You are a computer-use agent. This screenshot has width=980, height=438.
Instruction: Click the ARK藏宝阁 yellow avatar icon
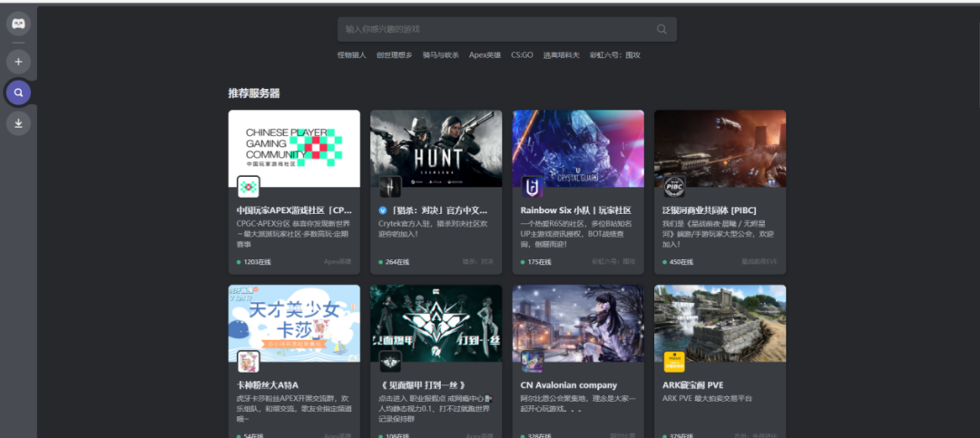coord(674,362)
